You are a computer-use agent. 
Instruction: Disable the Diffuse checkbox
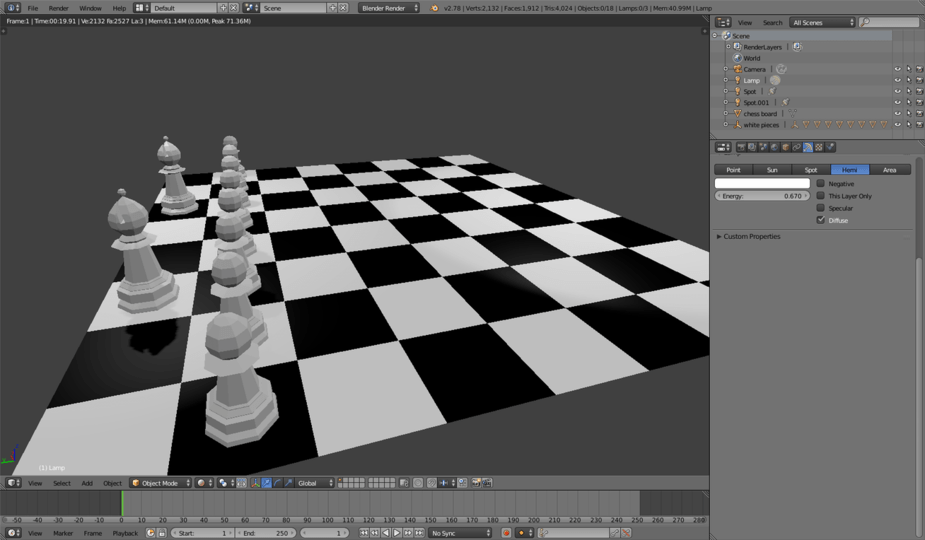pyautogui.click(x=820, y=220)
